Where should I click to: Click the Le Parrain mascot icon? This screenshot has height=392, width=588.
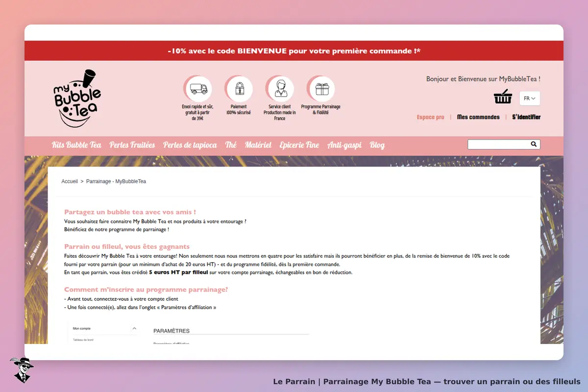22,370
